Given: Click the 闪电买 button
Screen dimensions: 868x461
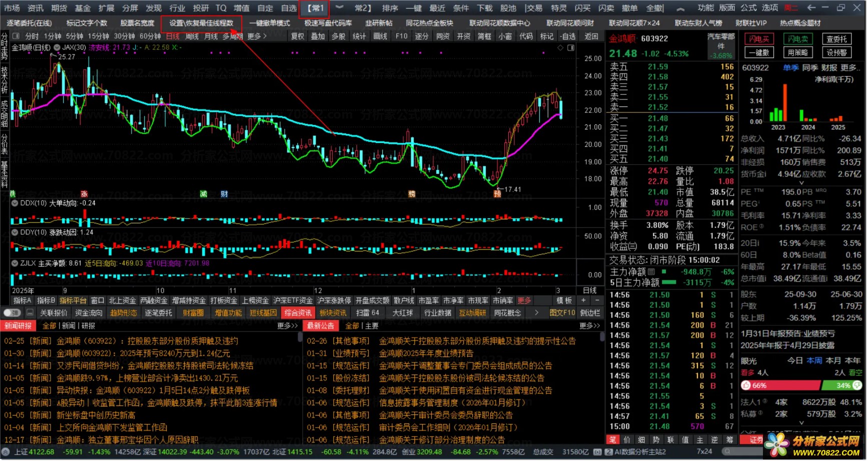Looking at the screenshot, I should coord(759,39).
